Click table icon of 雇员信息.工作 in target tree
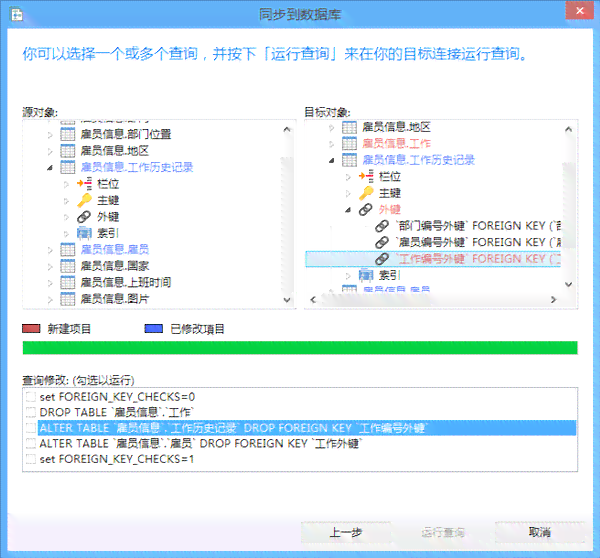Image resolution: width=600 pixels, height=558 pixels. 349,143
